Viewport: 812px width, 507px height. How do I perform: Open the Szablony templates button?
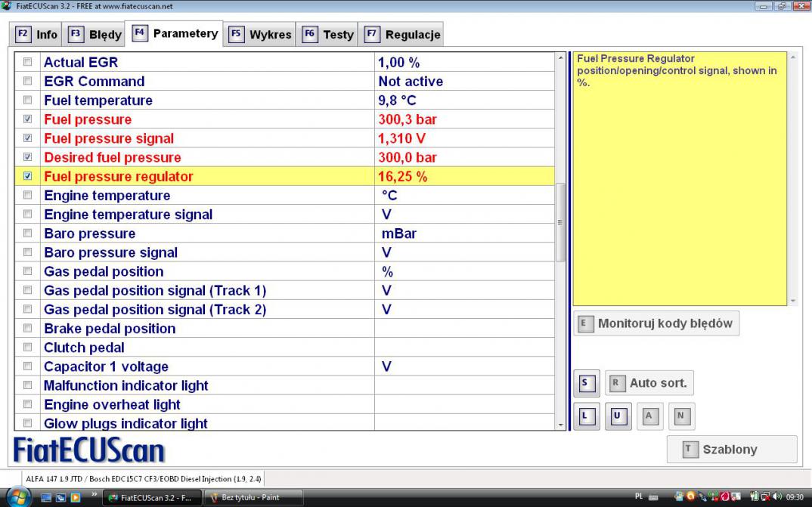(731, 450)
